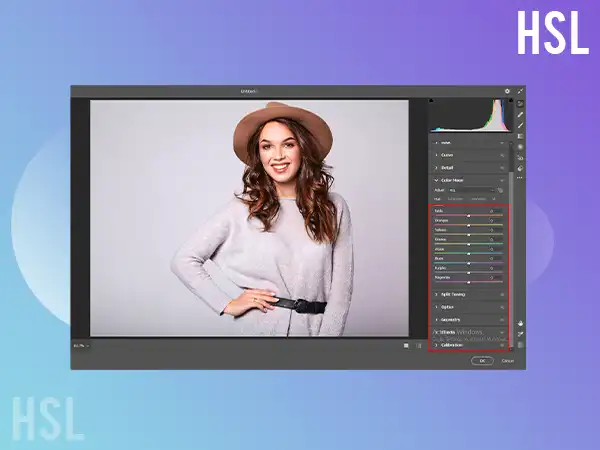This screenshot has height=450, width=600.
Task: Toggle visibility of Calibration panel edits
Action: [502, 345]
